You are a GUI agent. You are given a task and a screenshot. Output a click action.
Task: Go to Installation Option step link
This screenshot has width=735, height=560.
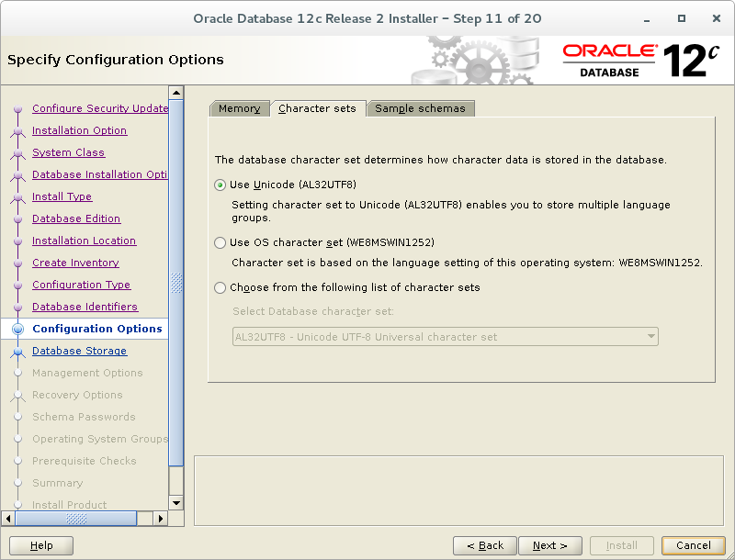pos(79,130)
